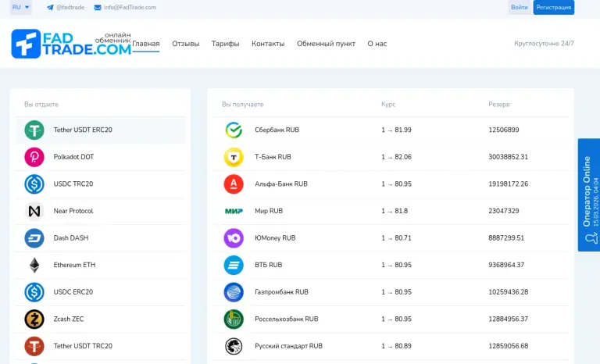600x364 pixels.
Task: Select the USDC ERC20 coin icon
Action: coord(34,292)
